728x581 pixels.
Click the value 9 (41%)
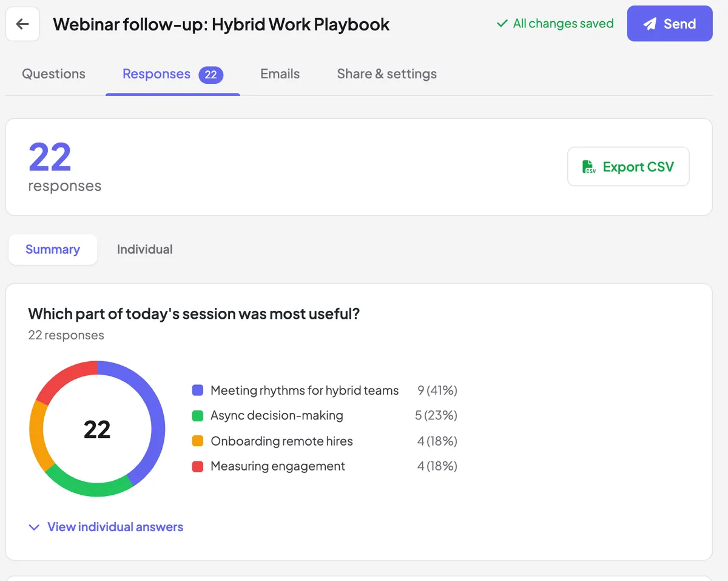tap(437, 390)
